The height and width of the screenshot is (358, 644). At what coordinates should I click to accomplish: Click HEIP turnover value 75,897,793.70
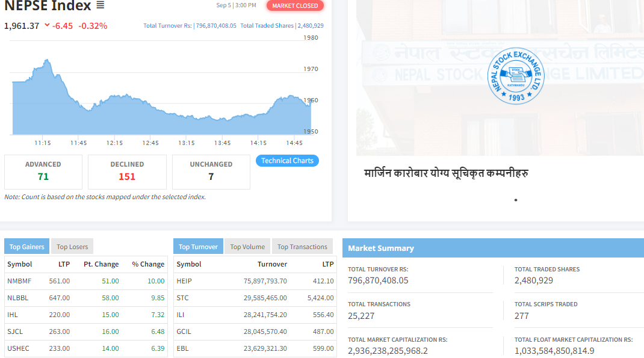[x=265, y=281]
